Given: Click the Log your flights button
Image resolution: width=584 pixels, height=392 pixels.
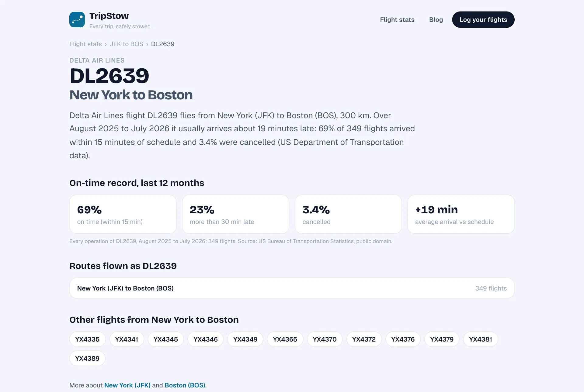Looking at the screenshot, I should (x=483, y=20).
